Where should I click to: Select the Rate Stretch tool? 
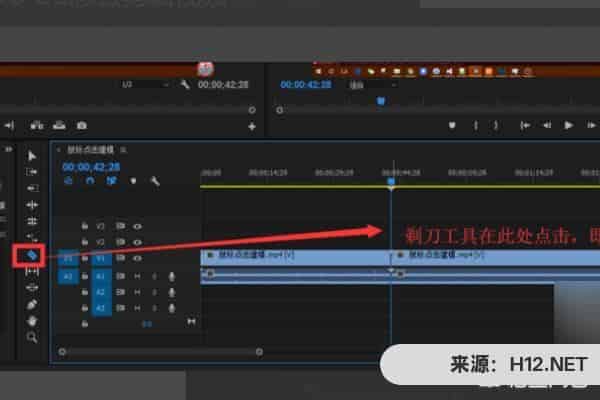(32, 238)
